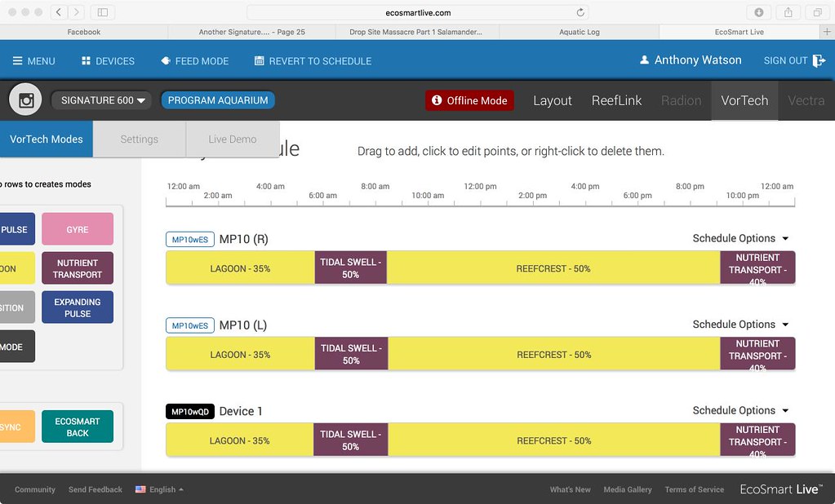Image resolution: width=835 pixels, height=504 pixels.
Task: Select the EXPANDING PULSE mode swatch
Action: pos(78,307)
